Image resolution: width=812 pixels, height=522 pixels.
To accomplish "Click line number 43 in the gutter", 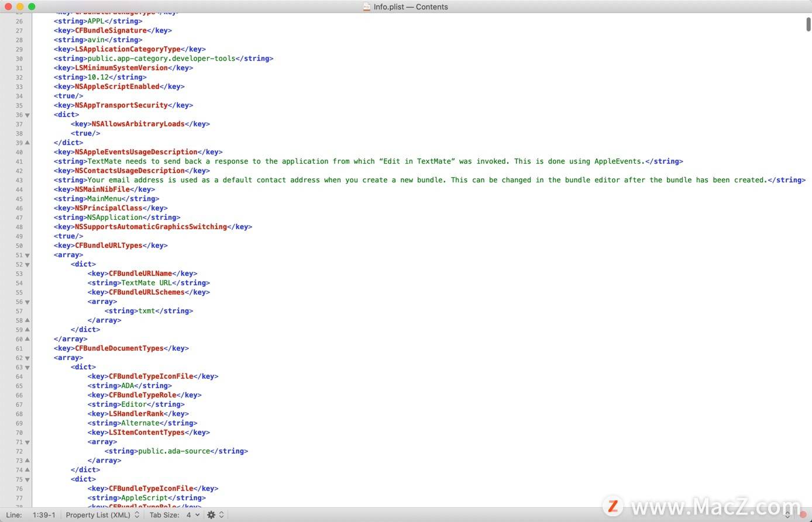I will pos(19,180).
